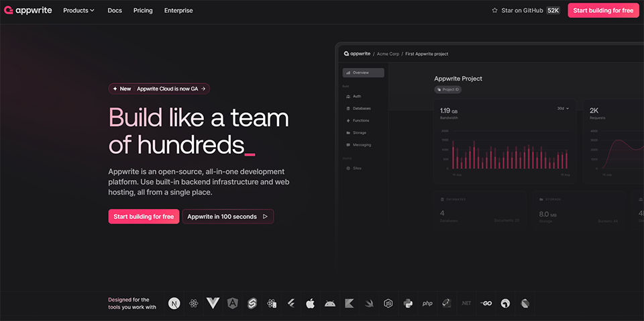The image size is (644, 321).
Task: Click the GitHub star icon
Action: pyautogui.click(x=494, y=11)
